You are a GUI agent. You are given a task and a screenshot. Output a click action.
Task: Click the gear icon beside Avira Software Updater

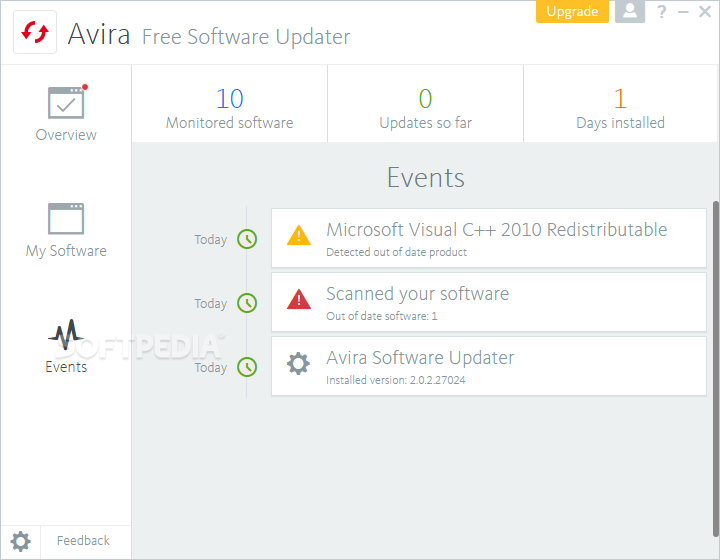(x=298, y=364)
